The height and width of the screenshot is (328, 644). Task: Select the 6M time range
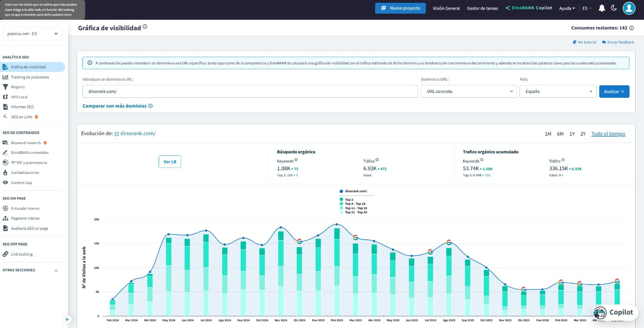pyautogui.click(x=560, y=134)
